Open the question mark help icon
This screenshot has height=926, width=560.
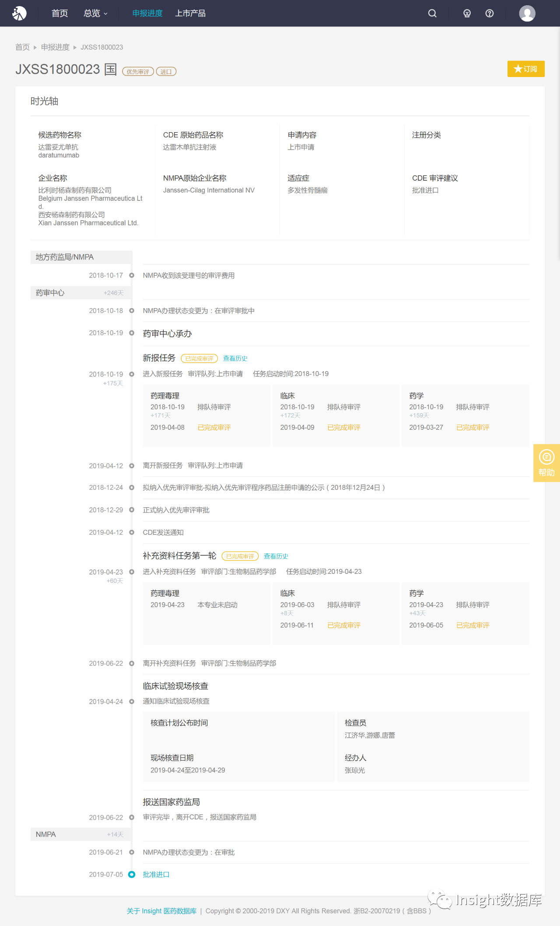coord(490,13)
